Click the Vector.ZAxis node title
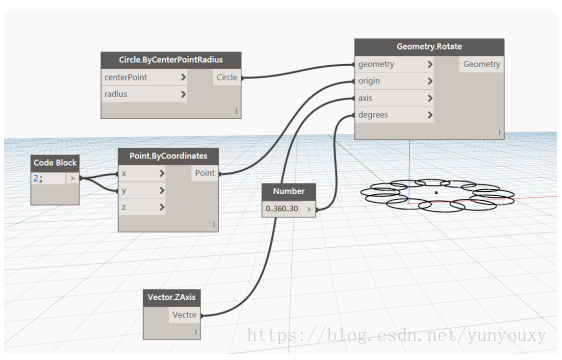This screenshot has height=360, width=562. pos(172,298)
